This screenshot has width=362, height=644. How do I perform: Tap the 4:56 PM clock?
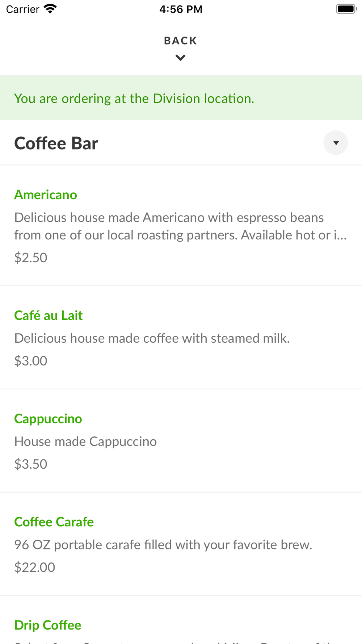point(181,9)
